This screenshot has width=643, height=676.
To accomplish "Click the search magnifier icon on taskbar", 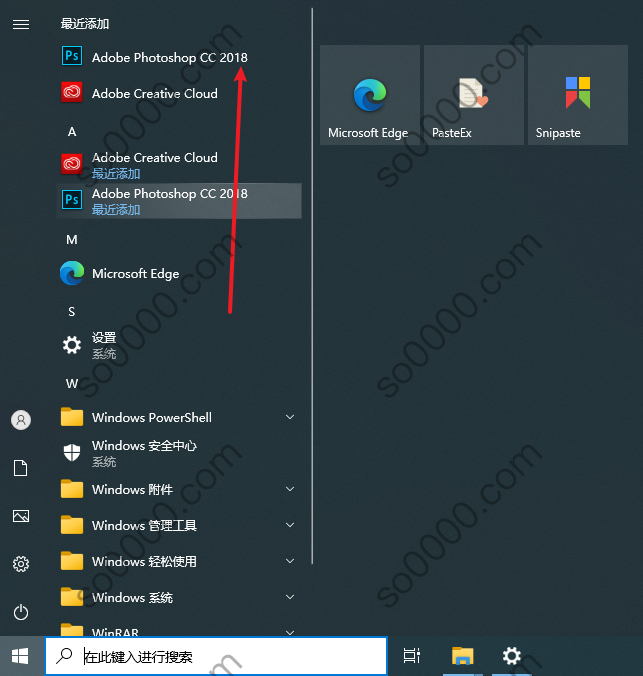I will click(x=65, y=656).
